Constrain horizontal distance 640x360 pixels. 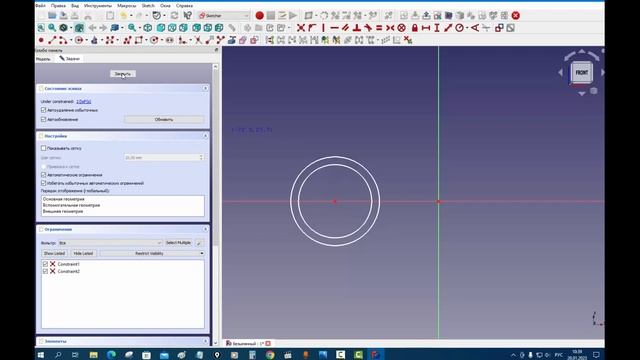[426, 28]
